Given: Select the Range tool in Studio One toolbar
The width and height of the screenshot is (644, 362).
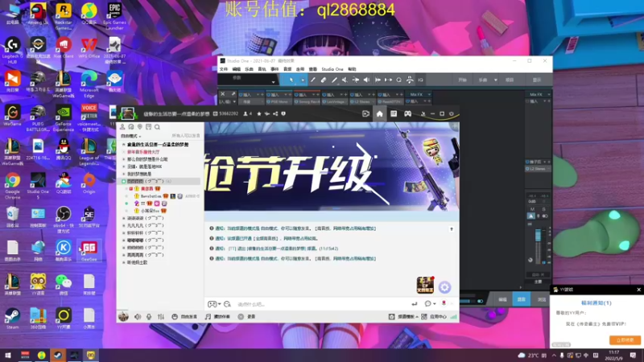Looking at the screenshot, I should 303,80.
